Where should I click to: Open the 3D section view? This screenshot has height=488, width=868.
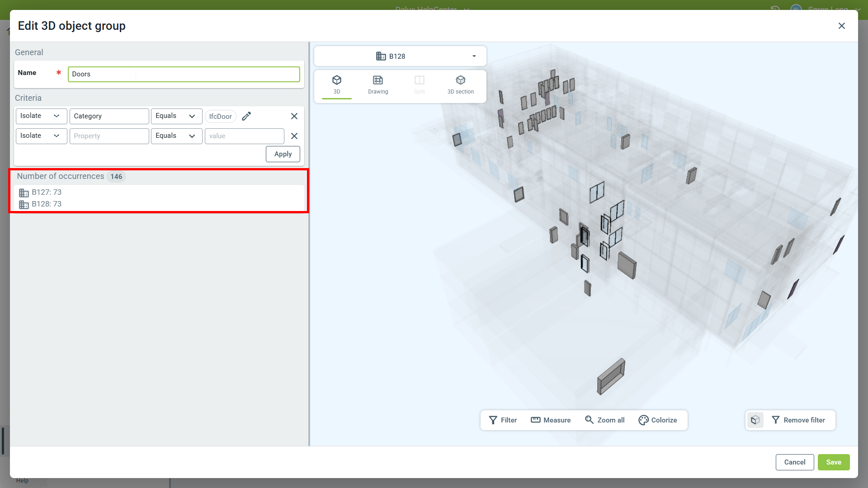point(460,84)
